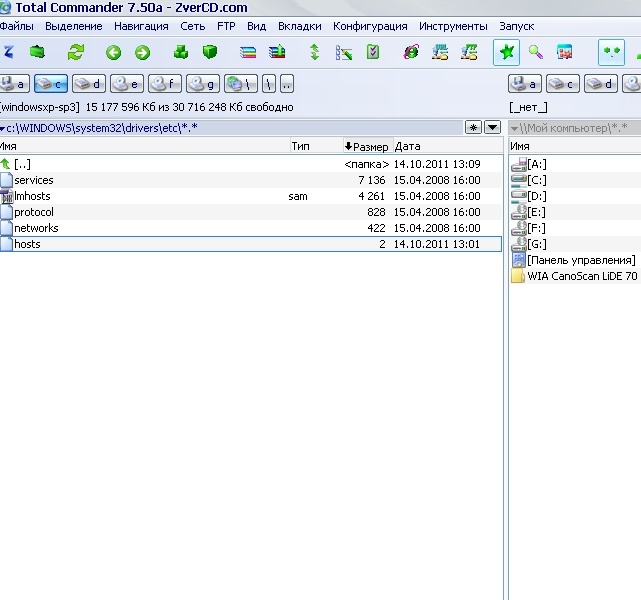The width and height of the screenshot is (641, 600).
Task: Open directory history dropdown in left panel
Action: (x=492, y=128)
